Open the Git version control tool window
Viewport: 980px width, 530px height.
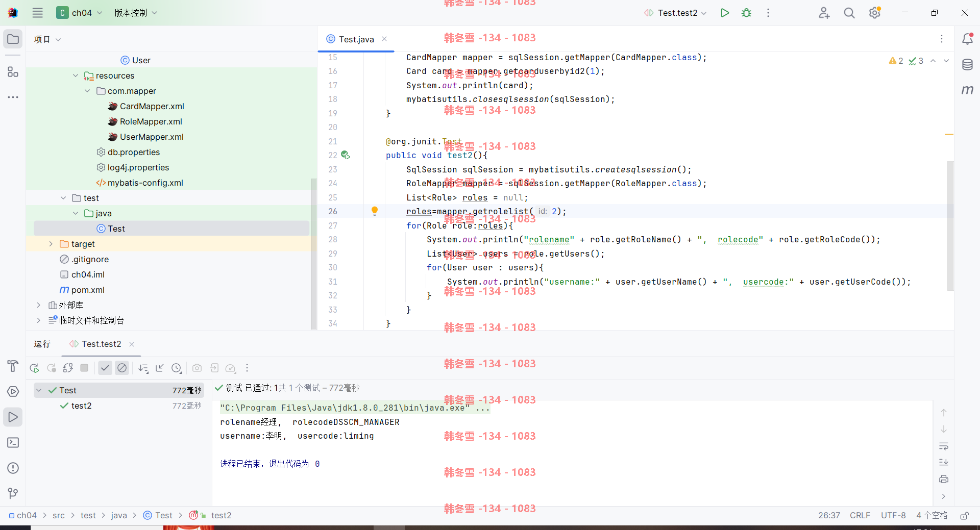[x=13, y=493]
